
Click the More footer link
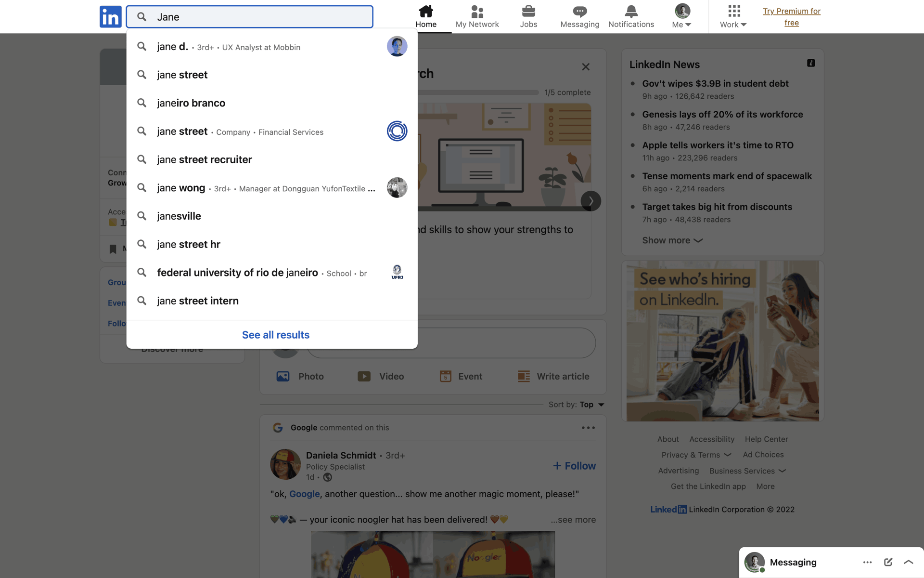pyautogui.click(x=765, y=486)
